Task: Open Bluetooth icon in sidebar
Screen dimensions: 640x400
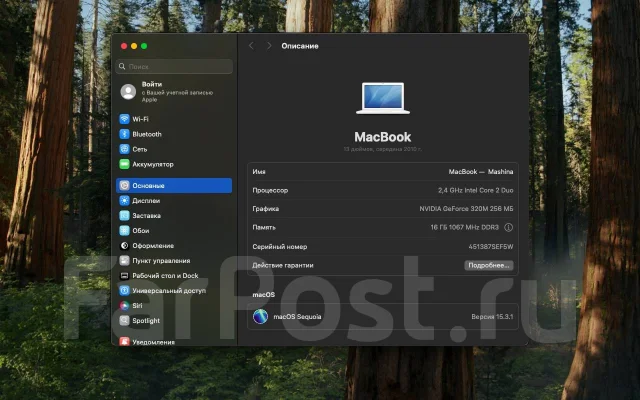Action: pyautogui.click(x=124, y=134)
